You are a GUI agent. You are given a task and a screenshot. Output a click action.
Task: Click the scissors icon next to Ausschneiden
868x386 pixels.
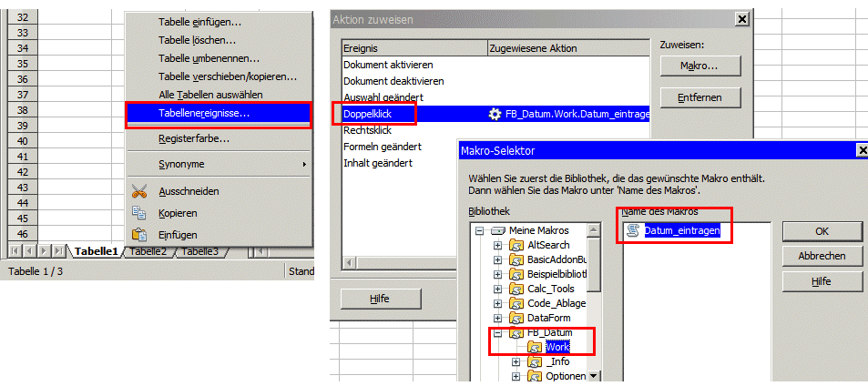[139, 191]
